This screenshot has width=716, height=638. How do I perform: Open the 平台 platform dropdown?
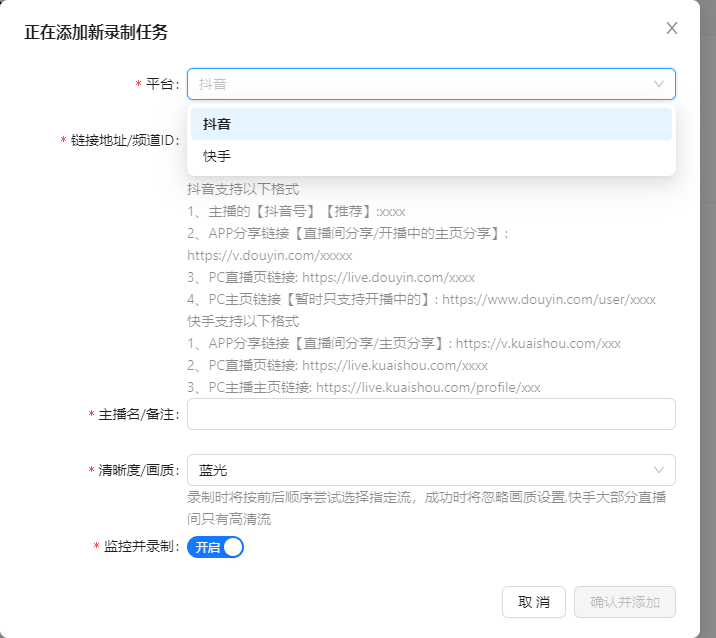click(431, 84)
